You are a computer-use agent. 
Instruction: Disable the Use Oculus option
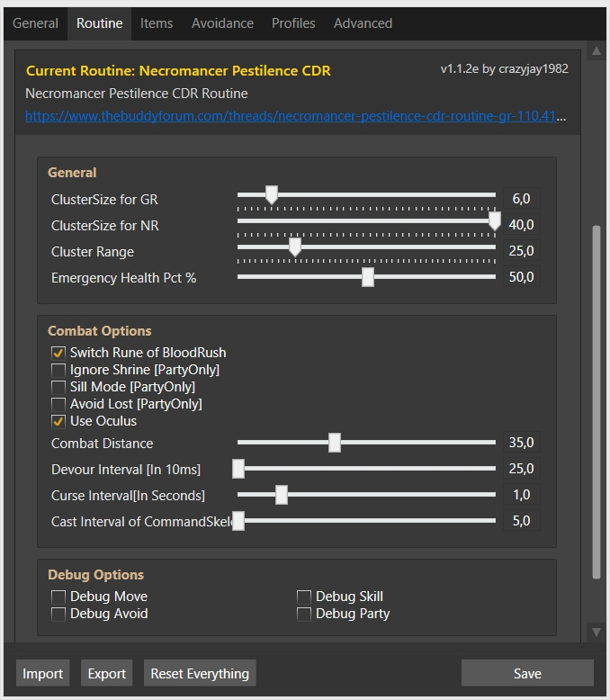pos(58,421)
